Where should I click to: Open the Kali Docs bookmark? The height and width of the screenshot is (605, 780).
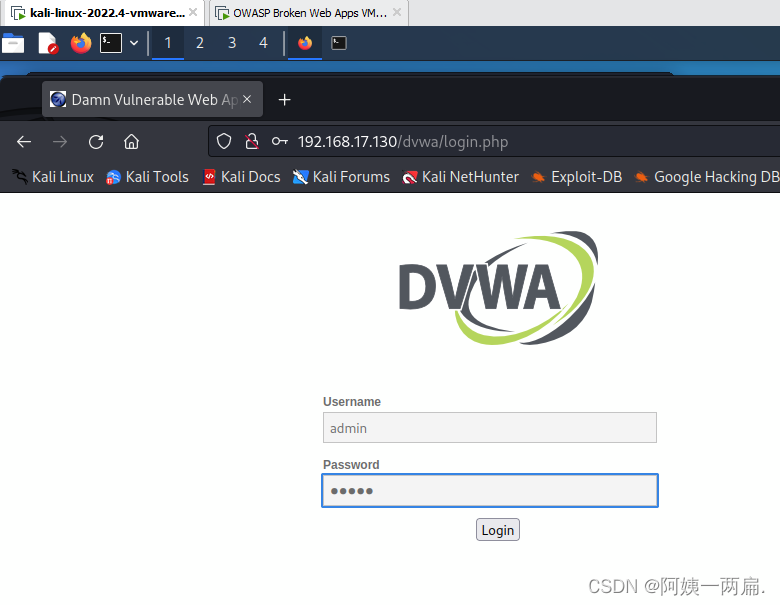pyautogui.click(x=242, y=177)
